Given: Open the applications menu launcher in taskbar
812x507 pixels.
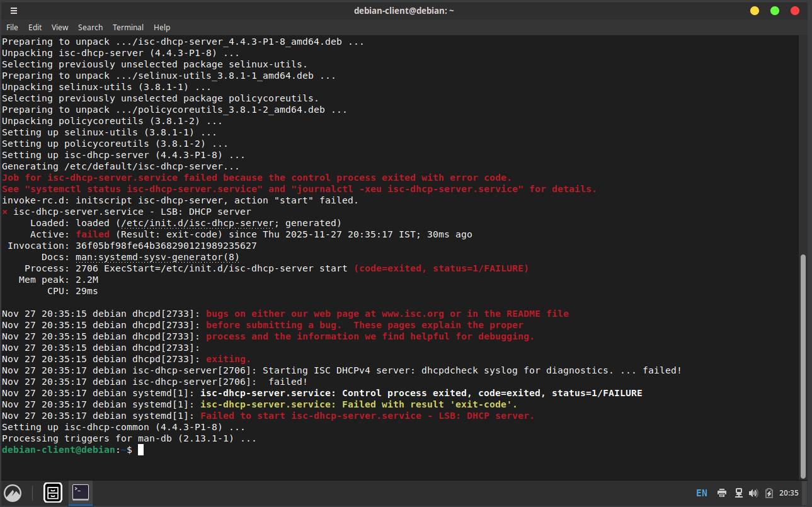Looking at the screenshot, I should [13, 493].
